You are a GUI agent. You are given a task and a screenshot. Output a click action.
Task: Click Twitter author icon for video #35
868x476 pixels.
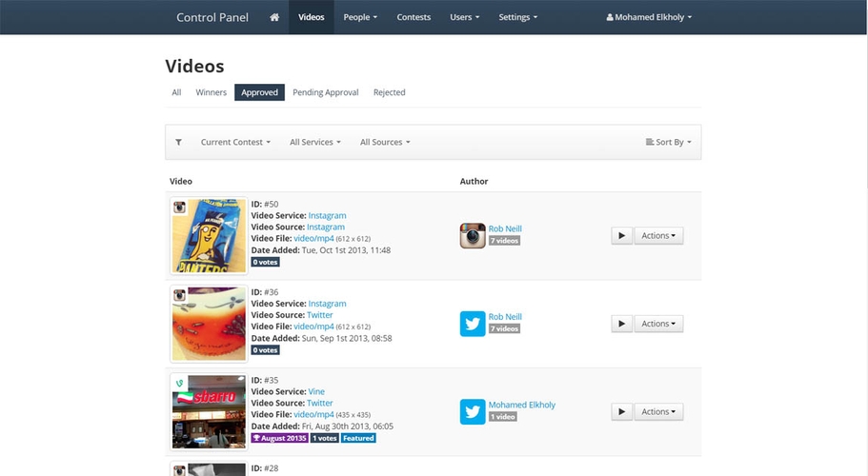tap(473, 411)
